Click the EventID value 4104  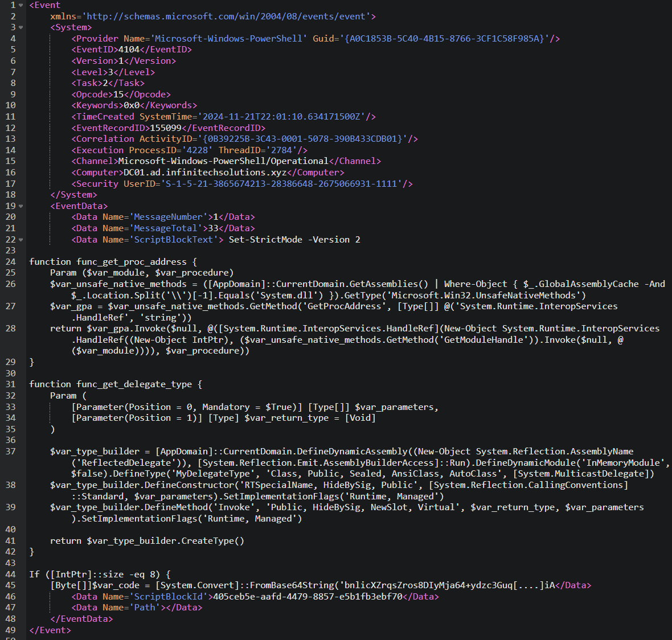[129, 50]
